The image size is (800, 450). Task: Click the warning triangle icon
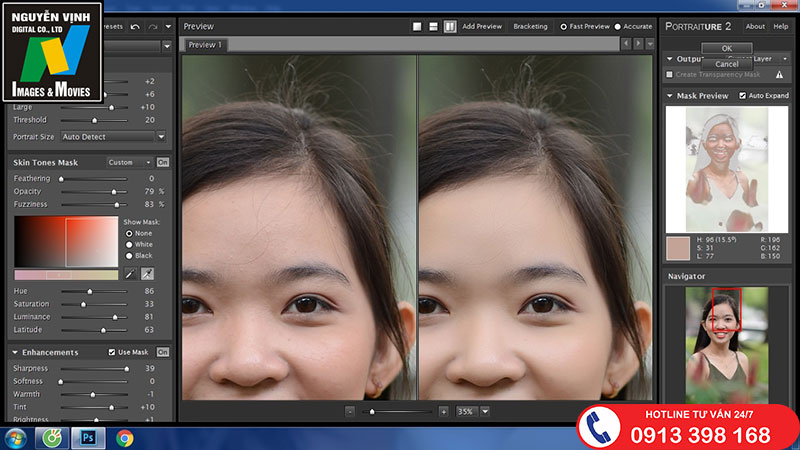(x=779, y=74)
